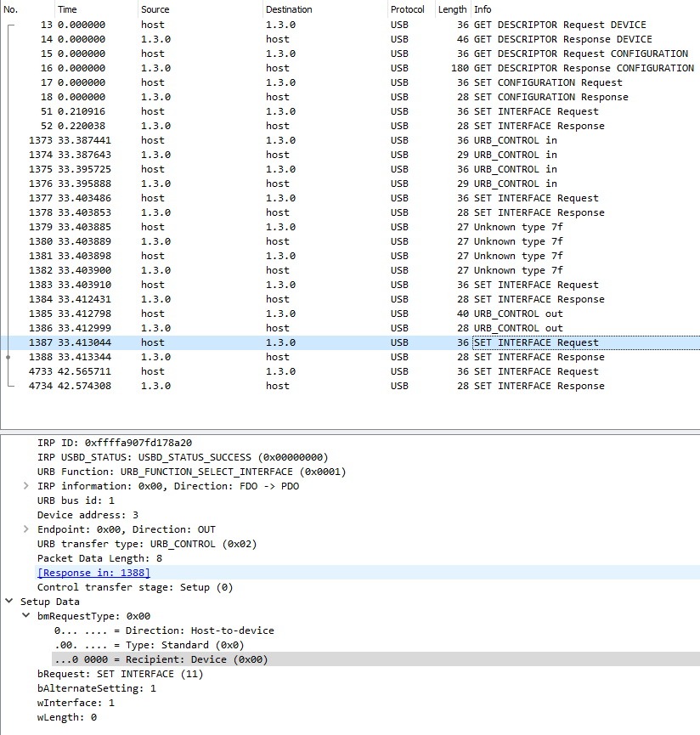Image resolution: width=700 pixels, height=735 pixels.
Task: Select packet 1386 URB_CONTROL out
Action: [x=350, y=328]
